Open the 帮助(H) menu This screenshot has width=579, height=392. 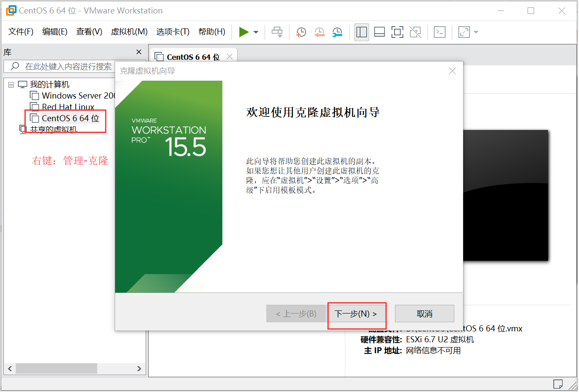point(212,31)
